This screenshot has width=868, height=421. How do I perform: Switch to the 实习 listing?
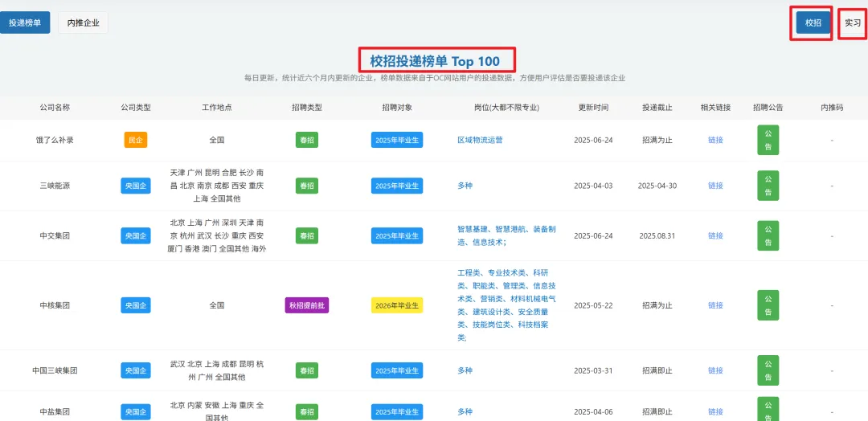[x=853, y=22]
